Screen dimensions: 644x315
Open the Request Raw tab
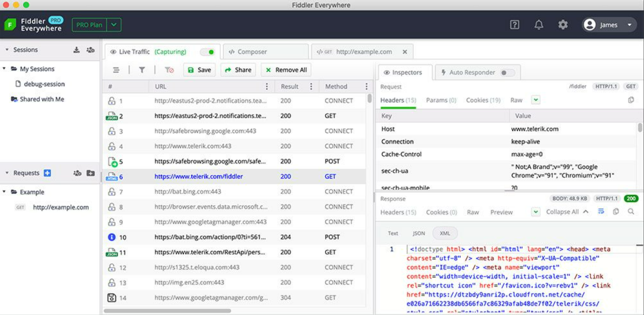516,100
